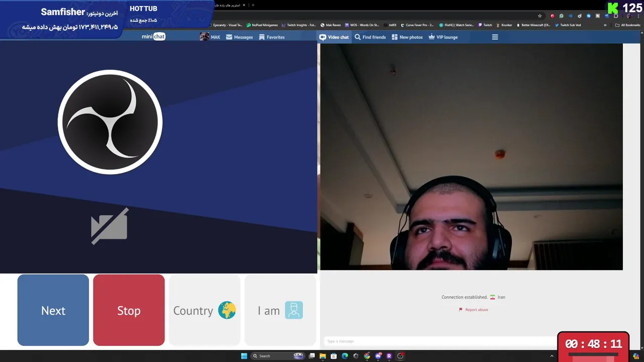The height and width of the screenshot is (362, 644).
Task: Open the Krunker bookmark
Action: pyautogui.click(x=504, y=25)
